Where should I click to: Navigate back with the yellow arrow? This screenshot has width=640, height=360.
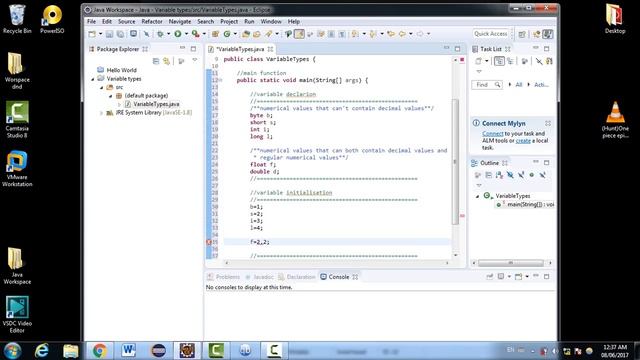pyautogui.click(x=402, y=34)
